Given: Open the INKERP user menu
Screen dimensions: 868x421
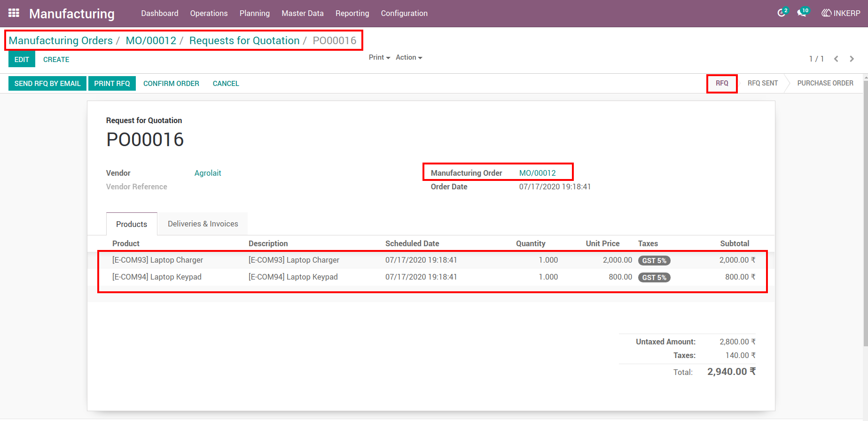Looking at the screenshot, I should 841,13.
